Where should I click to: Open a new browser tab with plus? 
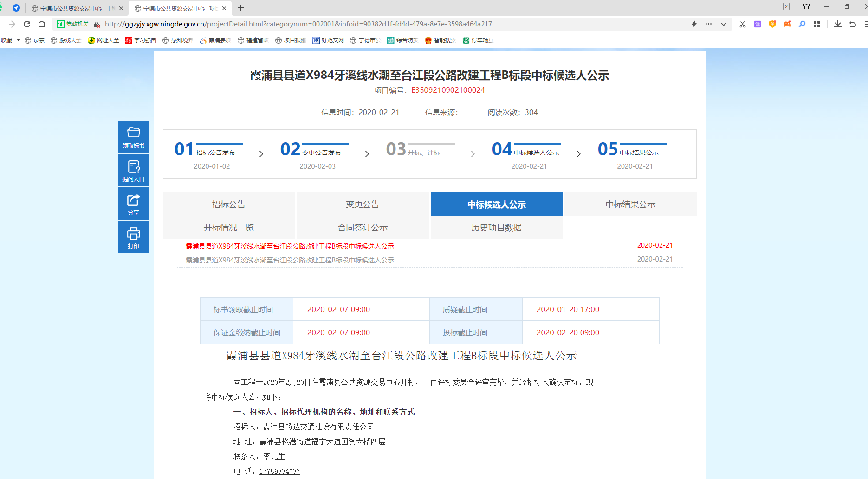pyautogui.click(x=240, y=8)
